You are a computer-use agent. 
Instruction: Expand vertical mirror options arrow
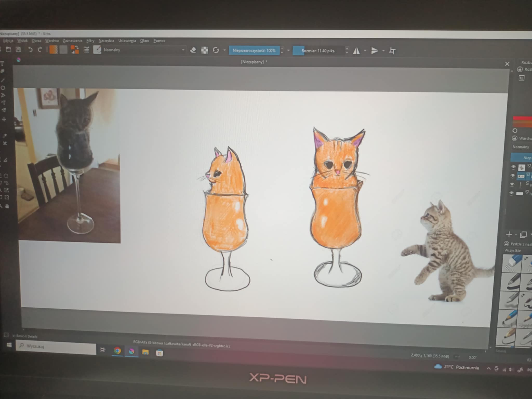click(383, 51)
